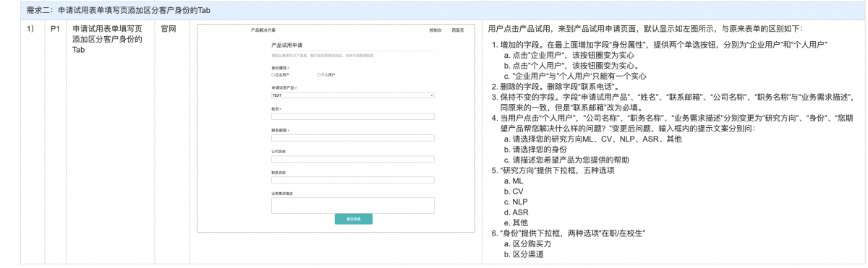Image resolution: width=868 pixels, height=268 pixels.
Task: Select the 个人用户 radio button
Action: 319,75
